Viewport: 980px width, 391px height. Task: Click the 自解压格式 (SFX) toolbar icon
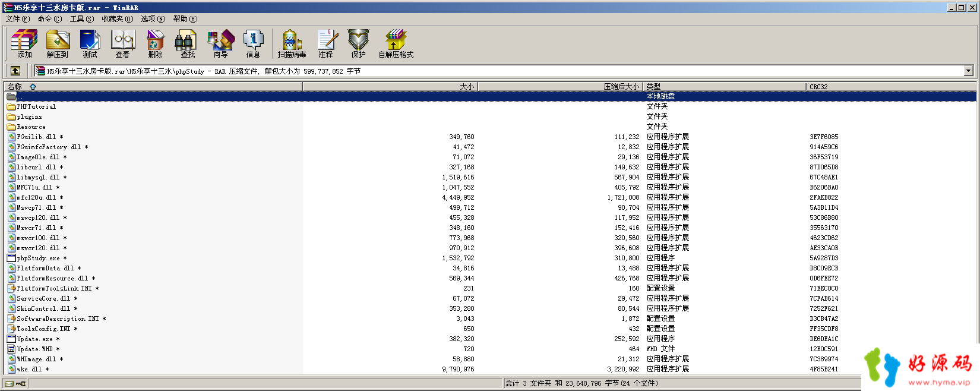(x=396, y=43)
